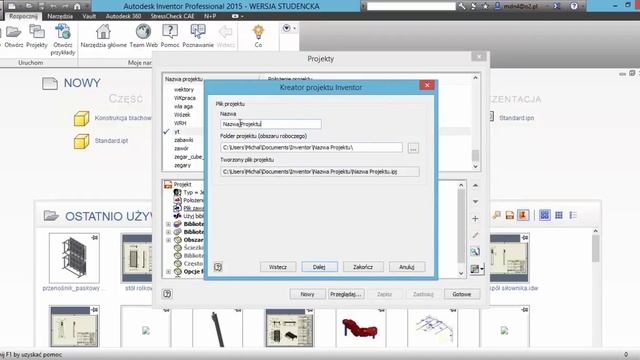The image size is (640, 360).
Task: Click Dalej button in project wizard
Action: (319, 267)
